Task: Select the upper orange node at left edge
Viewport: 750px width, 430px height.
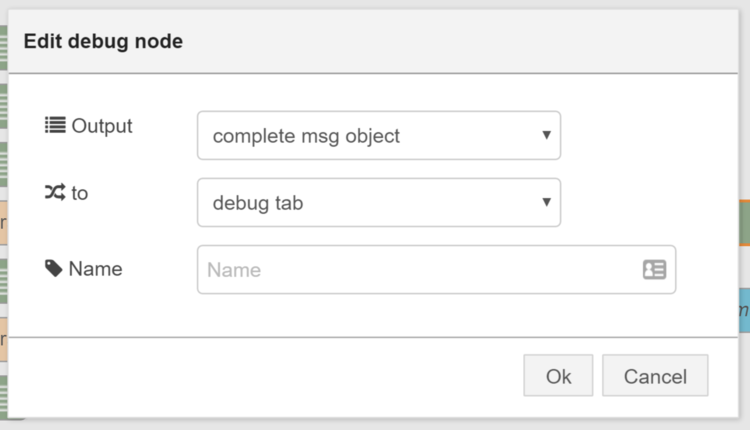Action: coord(3,222)
